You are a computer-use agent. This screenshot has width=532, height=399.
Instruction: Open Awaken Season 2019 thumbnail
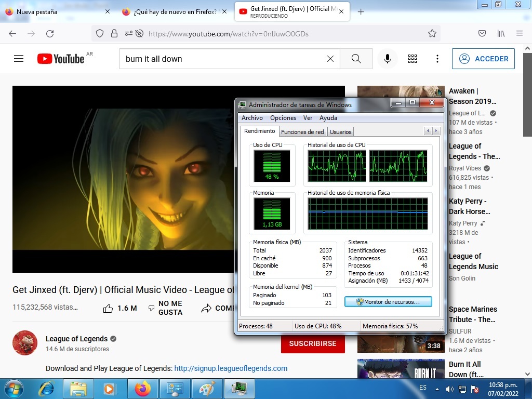pos(401,91)
